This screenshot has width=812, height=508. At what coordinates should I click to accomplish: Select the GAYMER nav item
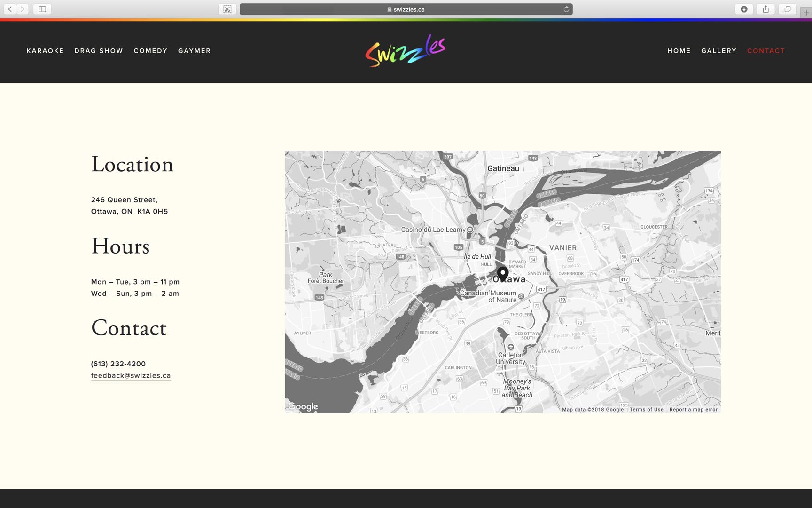(195, 51)
